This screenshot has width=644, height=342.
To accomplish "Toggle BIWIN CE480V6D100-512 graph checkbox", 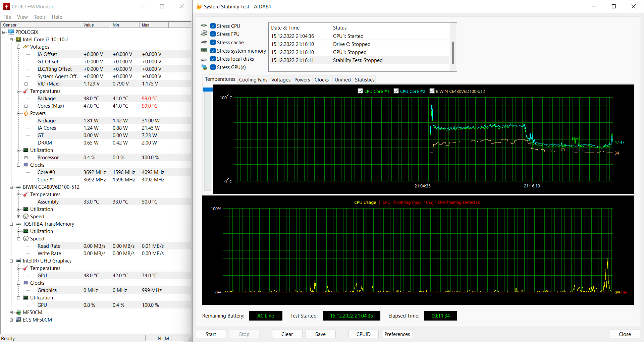I will coord(432,91).
